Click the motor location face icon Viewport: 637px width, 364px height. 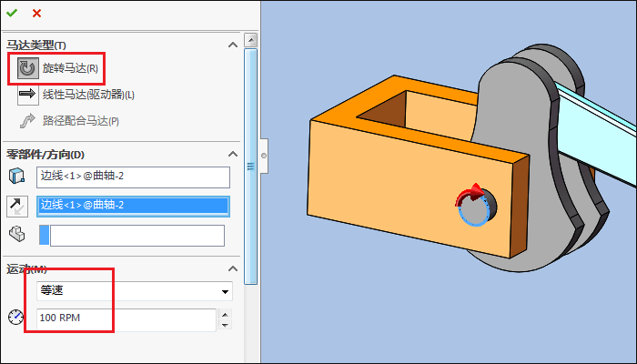point(16,177)
